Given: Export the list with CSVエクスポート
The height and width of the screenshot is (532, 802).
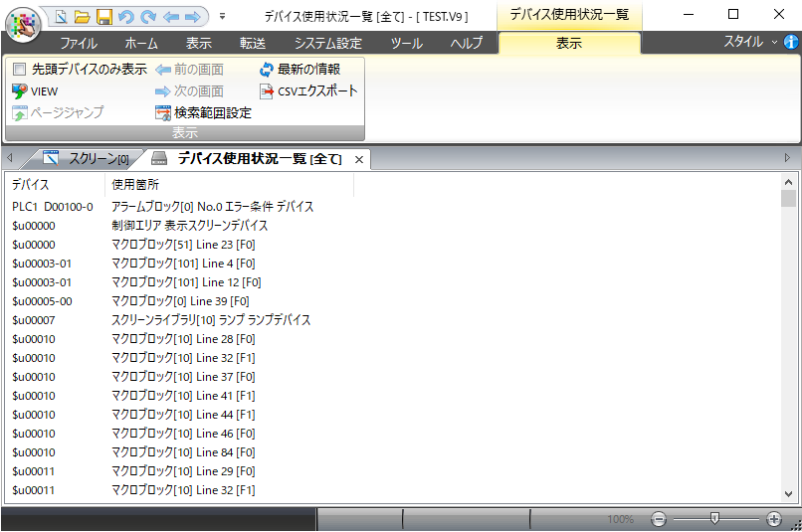Looking at the screenshot, I should click(308, 91).
